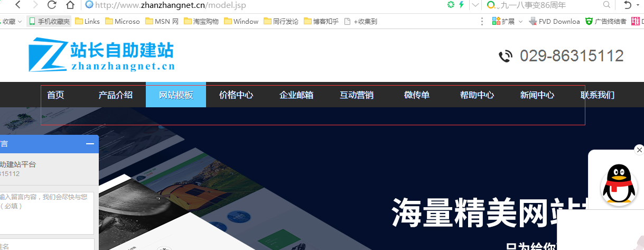Expand the 收藏 favorites dropdown
644x250 pixels.
[12, 22]
